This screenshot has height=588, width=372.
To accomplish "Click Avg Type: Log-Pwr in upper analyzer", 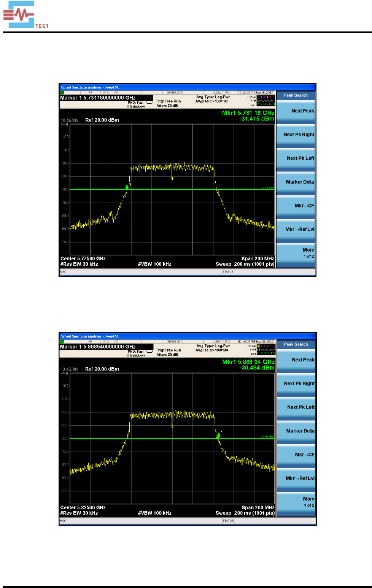I will (x=213, y=97).
